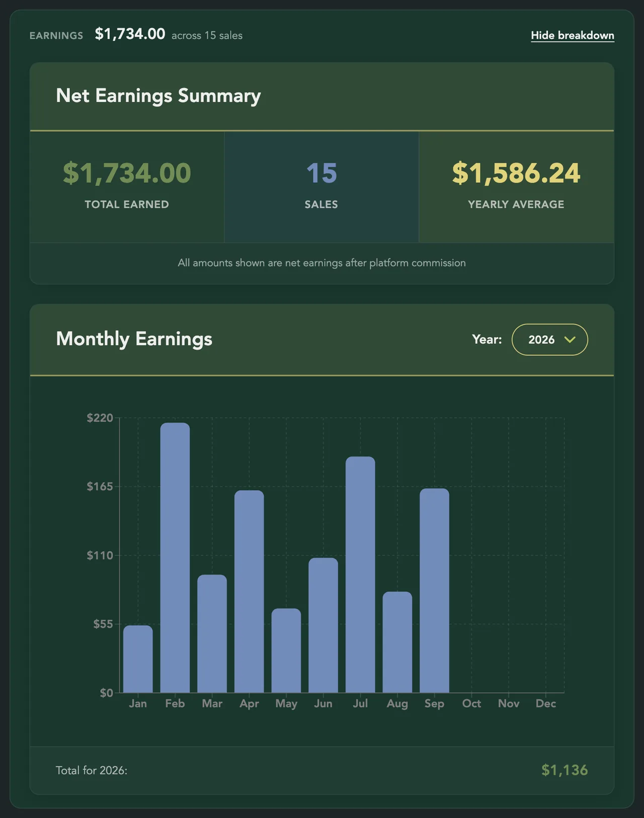This screenshot has height=818, width=644.
Task: Click the Net Earnings Summary heading
Action: click(158, 96)
